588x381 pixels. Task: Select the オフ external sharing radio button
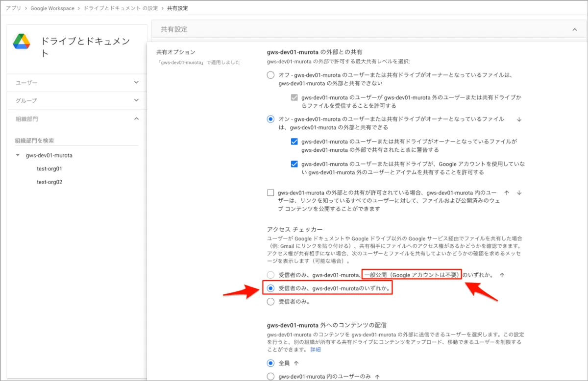[270, 75]
